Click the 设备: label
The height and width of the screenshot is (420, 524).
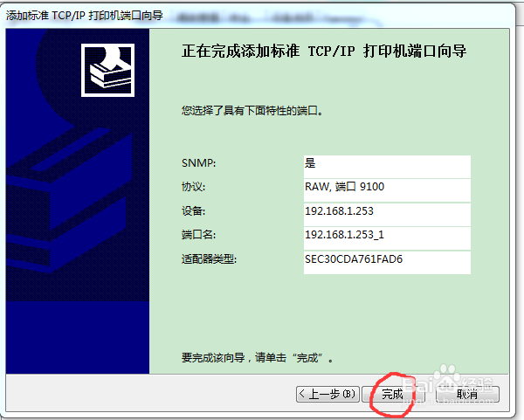(193, 210)
